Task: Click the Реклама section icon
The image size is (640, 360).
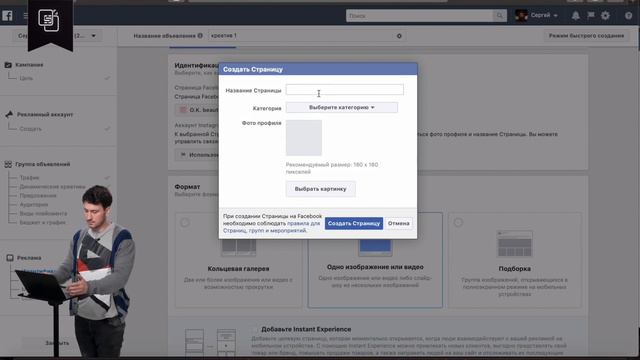Action: pos(10,258)
